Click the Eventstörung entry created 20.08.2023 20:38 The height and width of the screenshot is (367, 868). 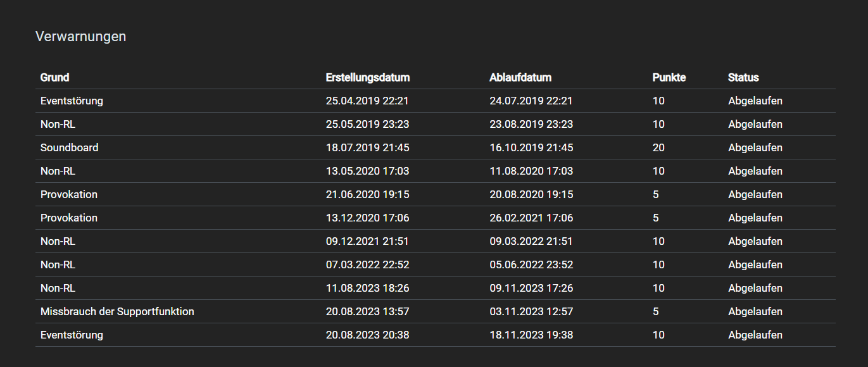click(436, 335)
